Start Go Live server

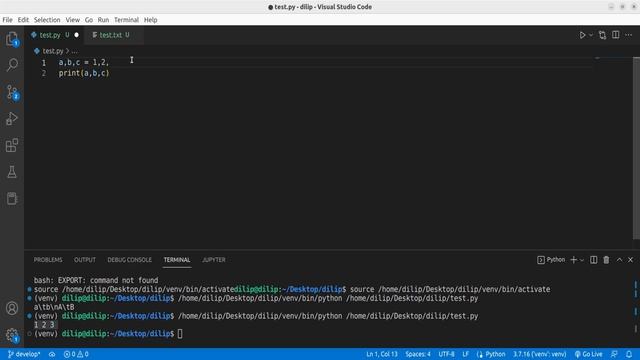588,354
